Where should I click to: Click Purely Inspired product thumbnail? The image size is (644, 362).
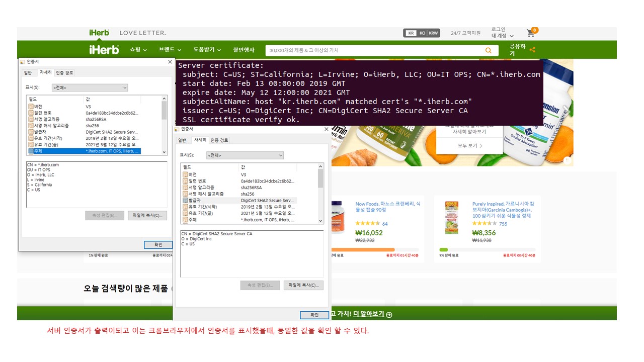click(x=452, y=218)
